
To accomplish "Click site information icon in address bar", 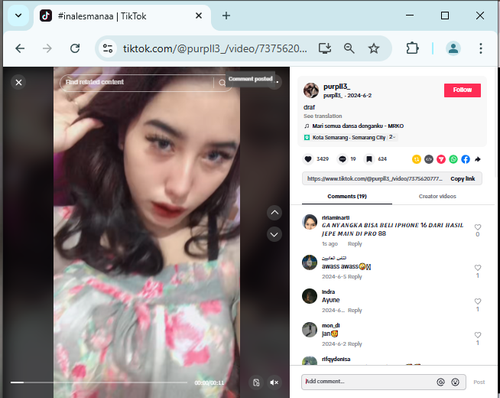I will click(x=108, y=49).
